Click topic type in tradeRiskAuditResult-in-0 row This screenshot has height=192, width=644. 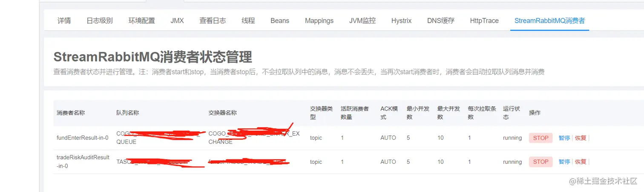[316, 162]
